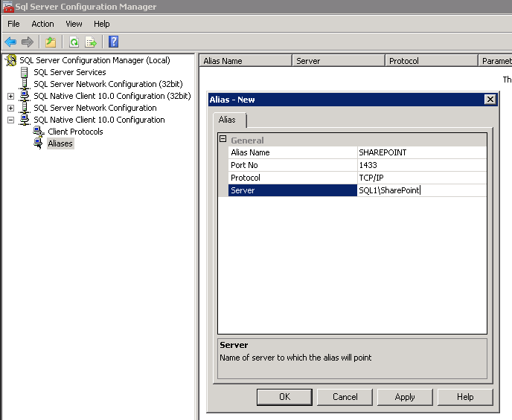Sort by the Server column header
This screenshot has height=420, width=512.
pos(339,61)
